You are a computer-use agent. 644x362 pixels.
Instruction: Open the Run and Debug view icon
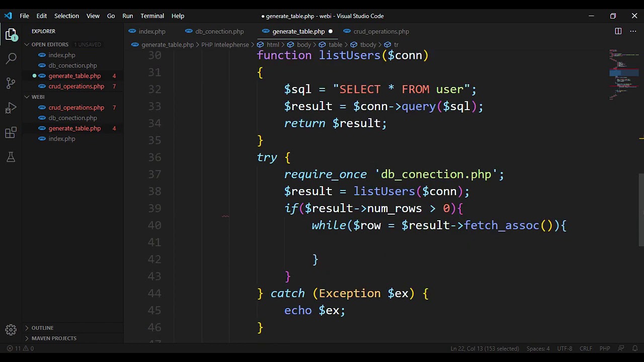11,108
